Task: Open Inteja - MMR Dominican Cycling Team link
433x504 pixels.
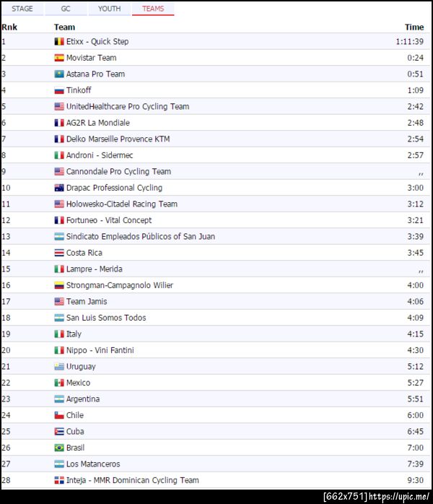Action: coord(133,480)
